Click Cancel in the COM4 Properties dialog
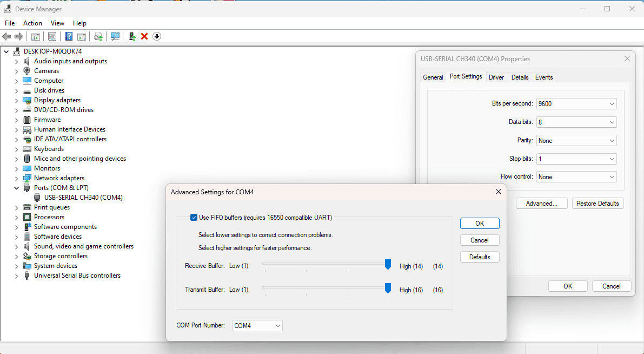The image size is (644, 354). [x=611, y=286]
